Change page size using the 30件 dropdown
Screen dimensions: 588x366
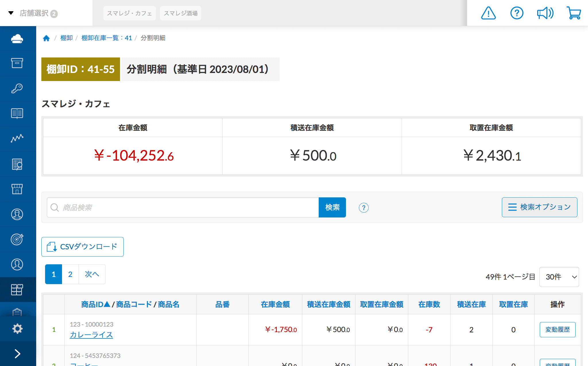coord(559,277)
